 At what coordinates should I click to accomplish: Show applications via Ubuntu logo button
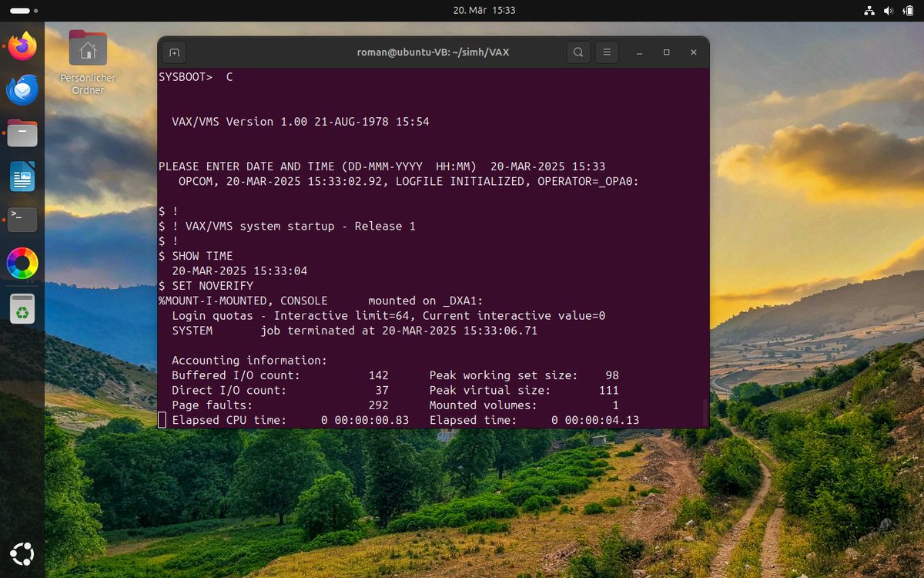click(22, 554)
